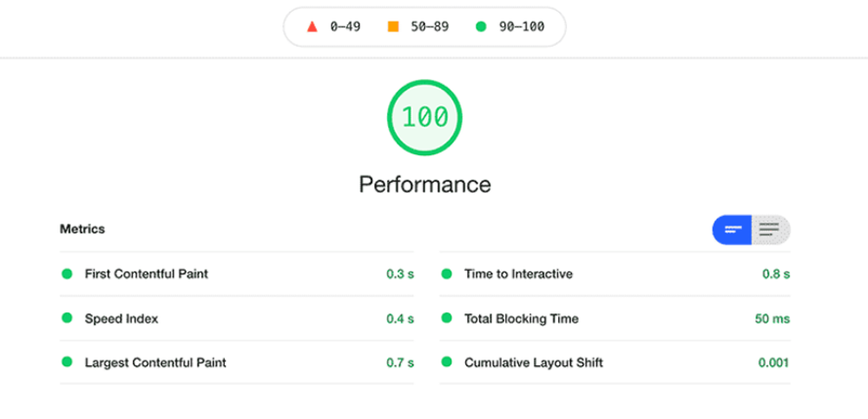Viewport: 868px width, 419px height.
Task: Click the green circle 90–100 legend icon
Action: tap(481, 27)
